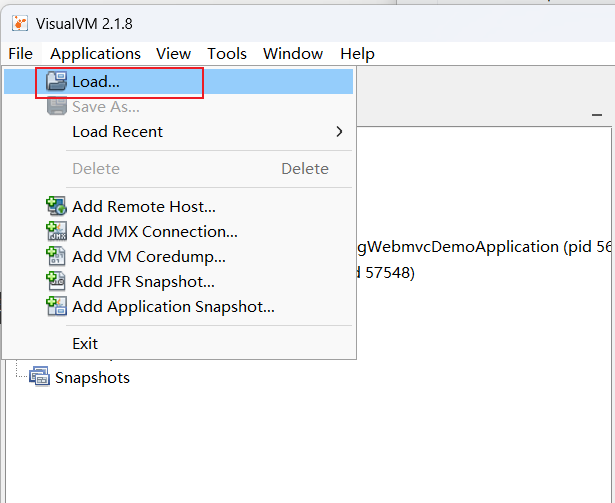The width and height of the screenshot is (615, 503).
Task: Expand the Load Recent submenu arrow
Action: 339,132
